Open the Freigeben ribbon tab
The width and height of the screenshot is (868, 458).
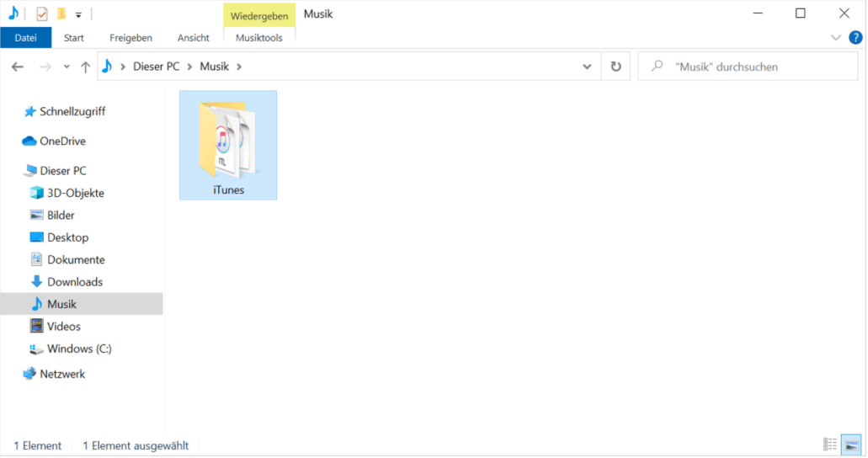(130, 38)
